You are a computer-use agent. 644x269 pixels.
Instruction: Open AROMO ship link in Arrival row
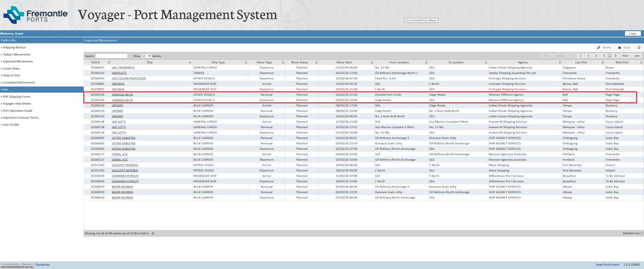pos(118,106)
